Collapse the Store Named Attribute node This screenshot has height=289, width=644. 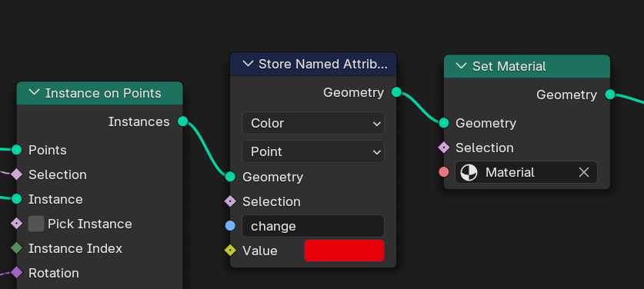click(x=248, y=64)
